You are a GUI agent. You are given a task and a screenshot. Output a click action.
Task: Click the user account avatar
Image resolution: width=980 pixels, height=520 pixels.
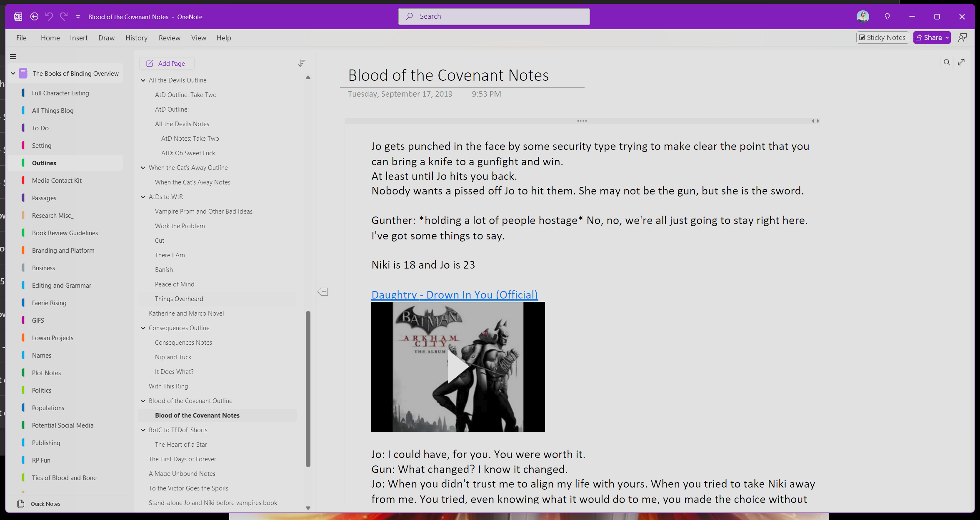click(862, 17)
